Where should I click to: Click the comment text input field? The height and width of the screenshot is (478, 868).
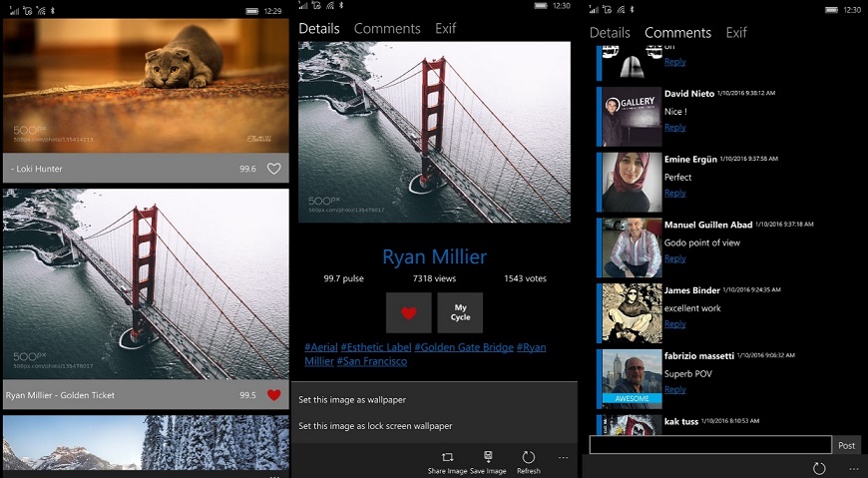coord(709,446)
